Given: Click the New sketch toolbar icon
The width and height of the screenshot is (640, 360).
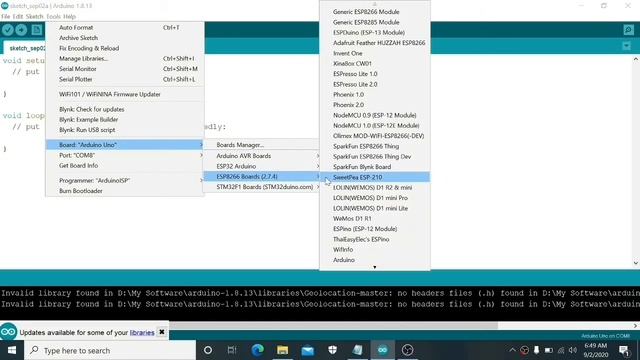Looking at the screenshot, I should click(x=37, y=30).
